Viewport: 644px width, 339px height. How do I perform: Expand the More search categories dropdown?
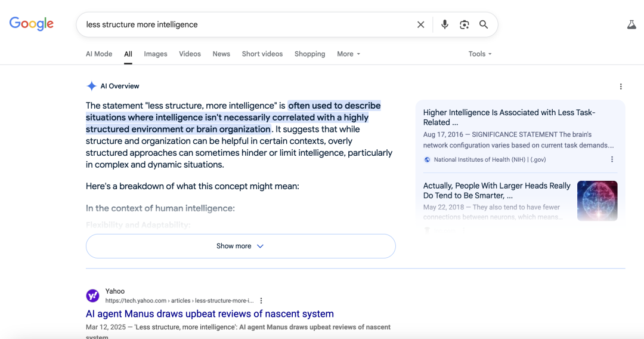point(348,54)
